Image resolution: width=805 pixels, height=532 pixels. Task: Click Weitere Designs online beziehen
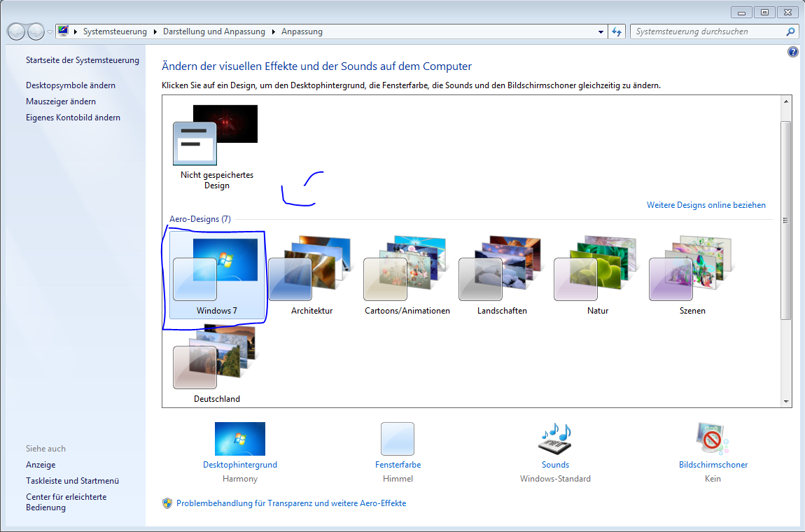pos(706,205)
